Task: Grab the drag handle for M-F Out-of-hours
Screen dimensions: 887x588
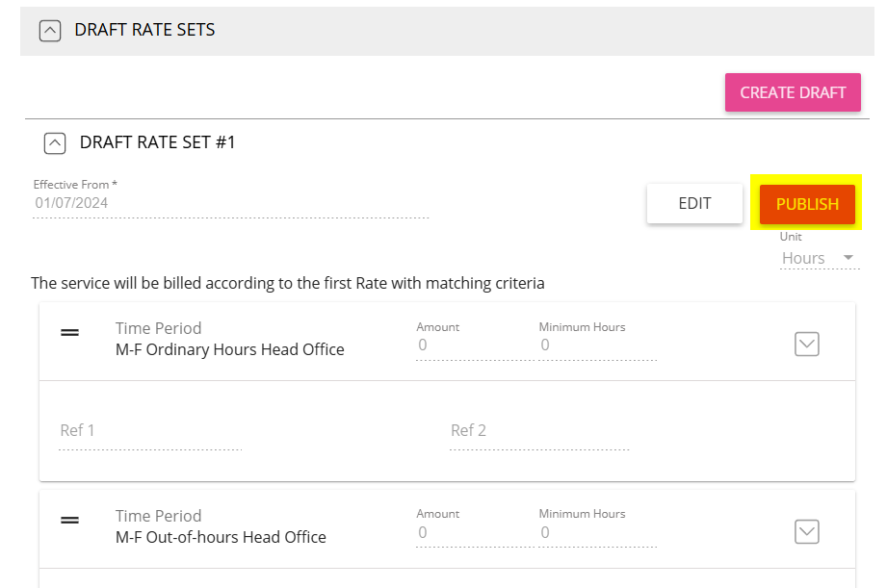Action: coord(69,520)
